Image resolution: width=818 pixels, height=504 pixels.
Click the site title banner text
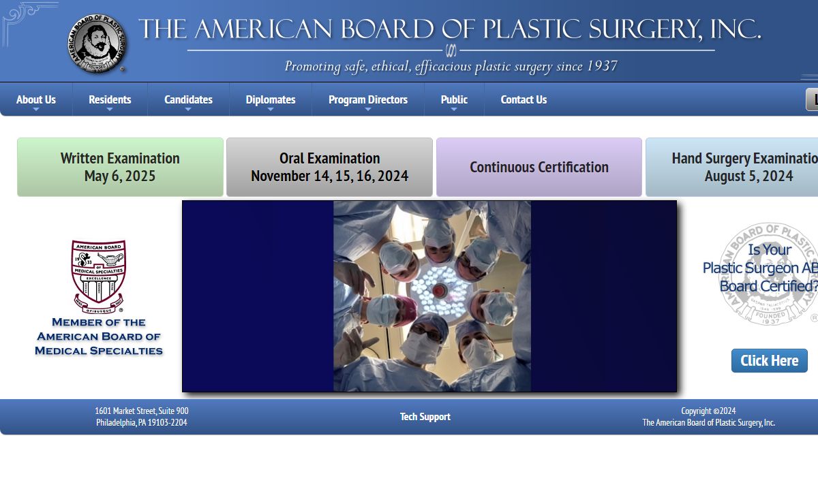point(450,29)
